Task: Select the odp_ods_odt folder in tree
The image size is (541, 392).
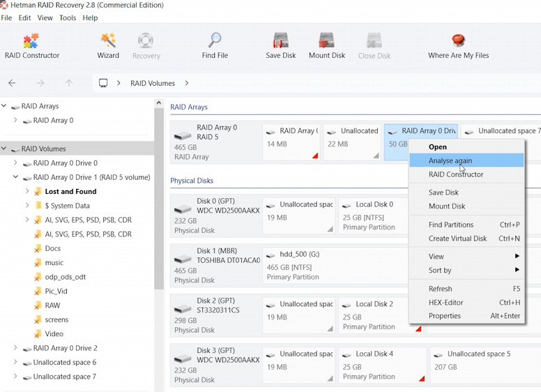Action: [x=66, y=277]
